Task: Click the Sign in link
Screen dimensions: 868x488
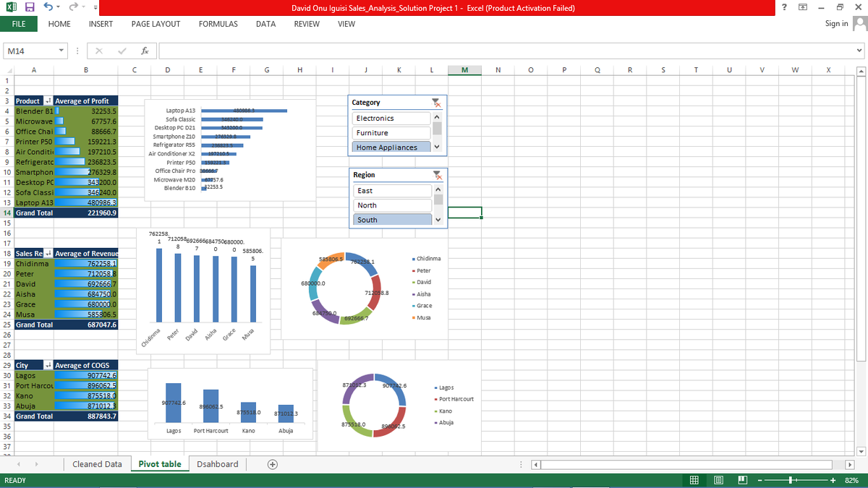Action: coord(835,23)
